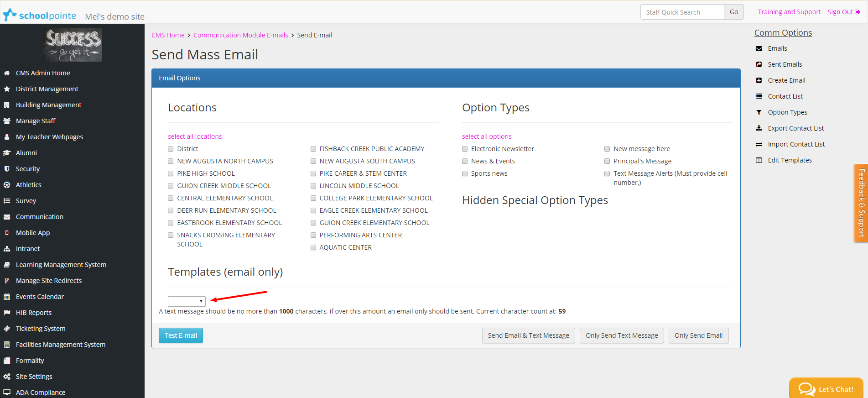Open the Communication menu in sidebar
The height and width of the screenshot is (398, 868).
pyautogui.click(x=39, y=217)
